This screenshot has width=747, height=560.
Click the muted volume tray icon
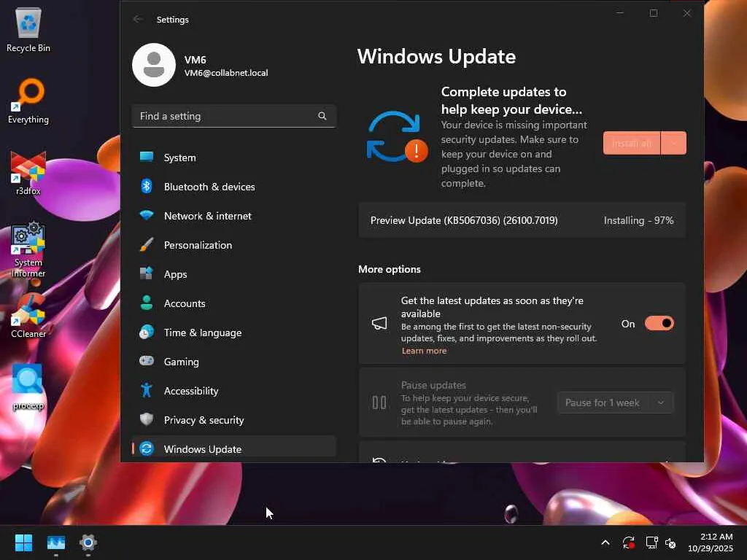pos(670,542)
